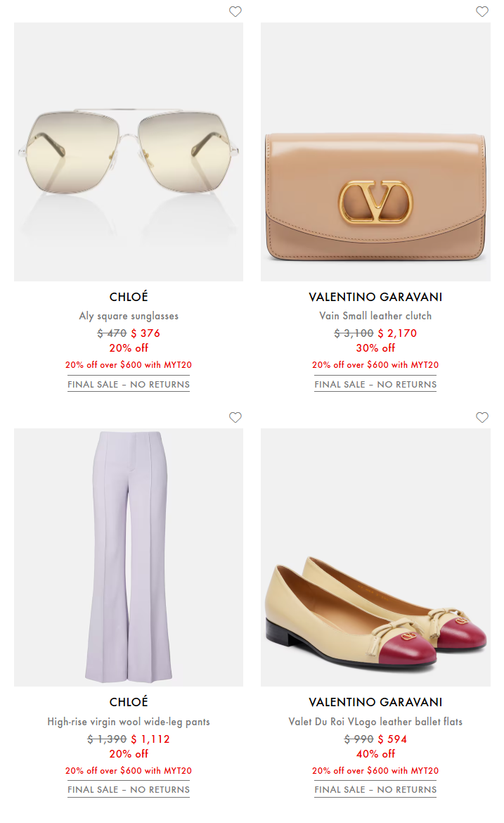
Task: Open Final Sale notice under clutch
Action: tap(375, 384)
